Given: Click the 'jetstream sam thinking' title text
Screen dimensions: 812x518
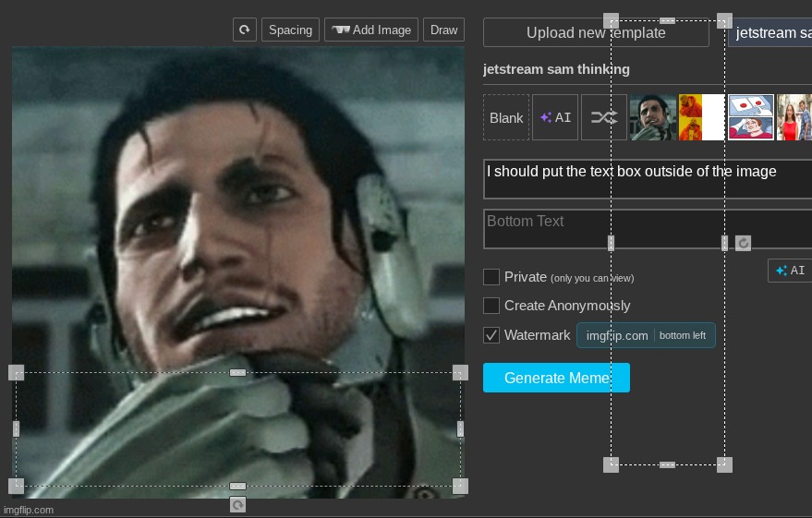Looking at the screenshot, I should click(x=556, y=69).
